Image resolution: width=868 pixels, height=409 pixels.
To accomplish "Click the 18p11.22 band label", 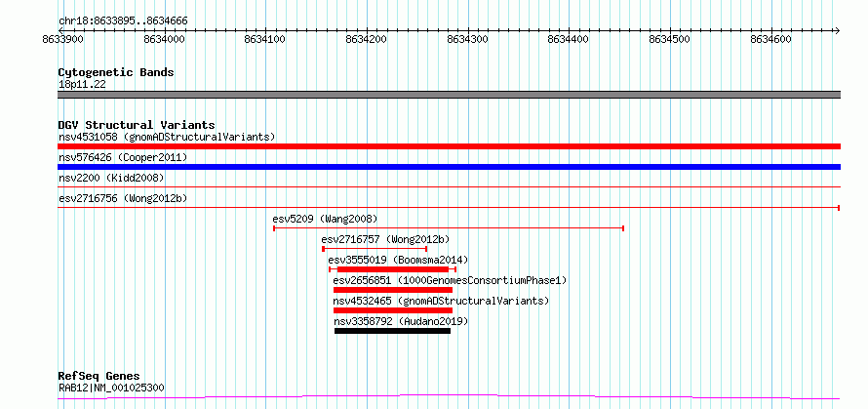I will 82,85.
